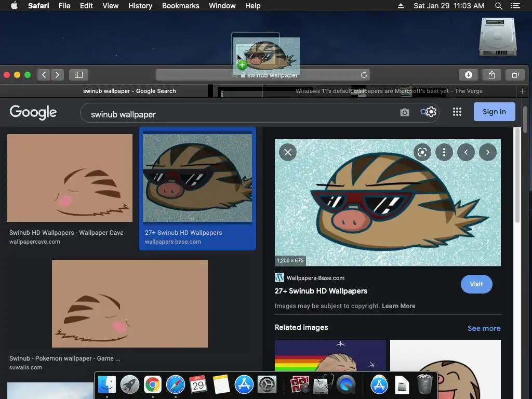
Task: Reload the page in address bar
Action: pyautogui.click(x=364, y=75)
